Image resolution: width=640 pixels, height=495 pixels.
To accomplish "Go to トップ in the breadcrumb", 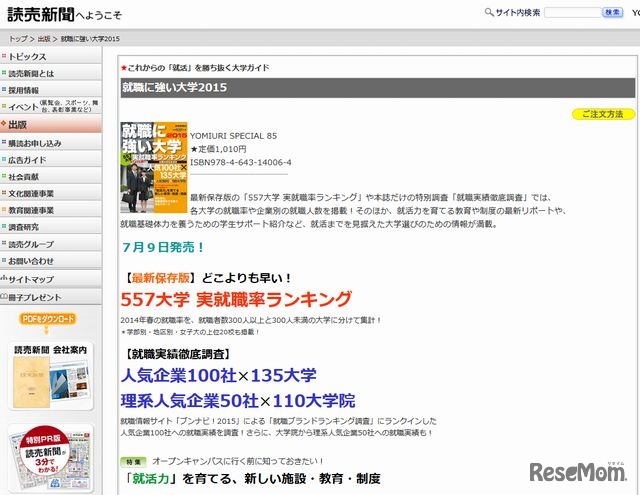I will coord(18,39).
